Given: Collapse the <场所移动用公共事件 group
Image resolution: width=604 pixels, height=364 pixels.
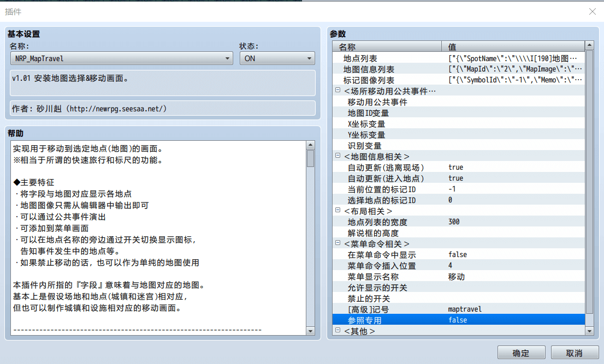Looking at the screenshot, I should point(338,90).
